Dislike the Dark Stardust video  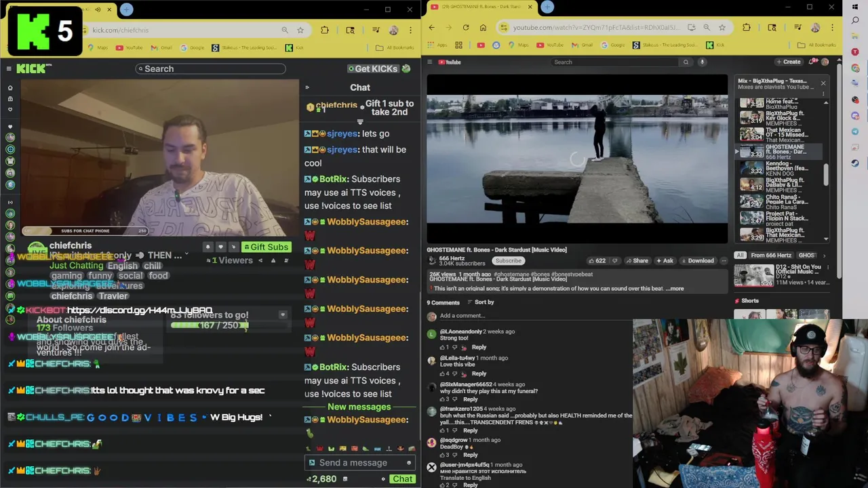(x=615, y=260)
